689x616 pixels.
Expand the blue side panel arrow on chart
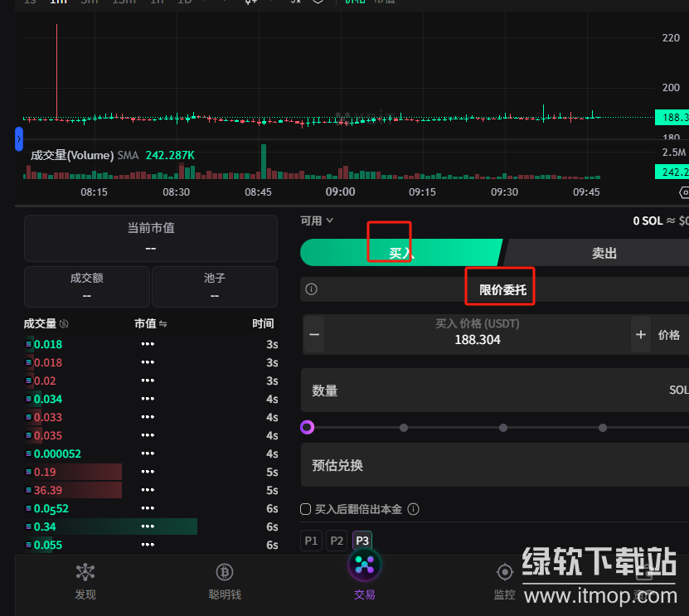point(19,139)
